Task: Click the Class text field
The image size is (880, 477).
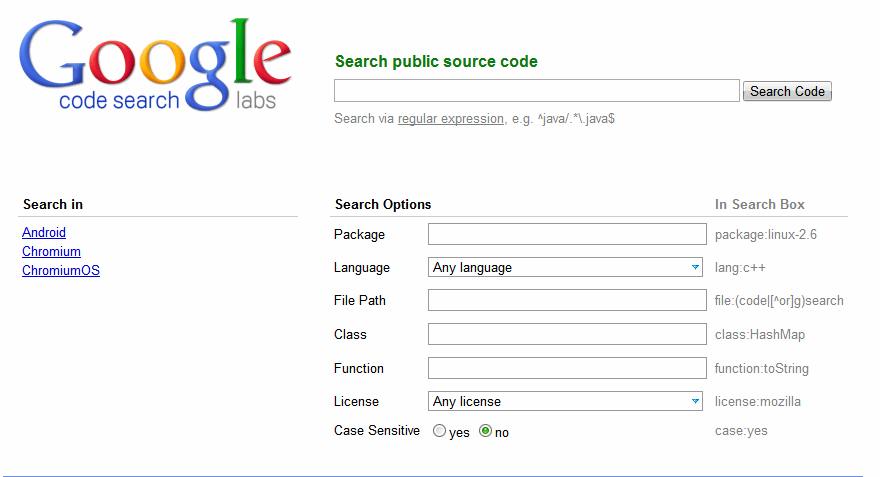Action: [567, 334]
